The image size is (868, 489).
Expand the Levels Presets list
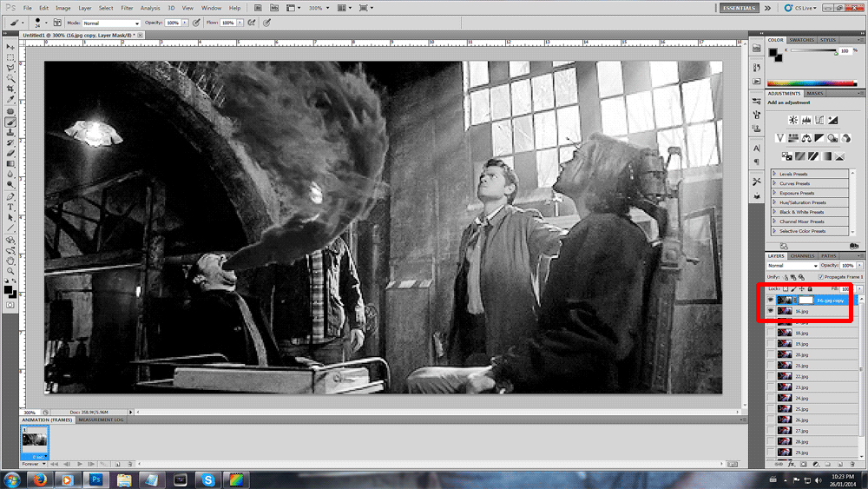pyautogui.click(x=775, y=174)
